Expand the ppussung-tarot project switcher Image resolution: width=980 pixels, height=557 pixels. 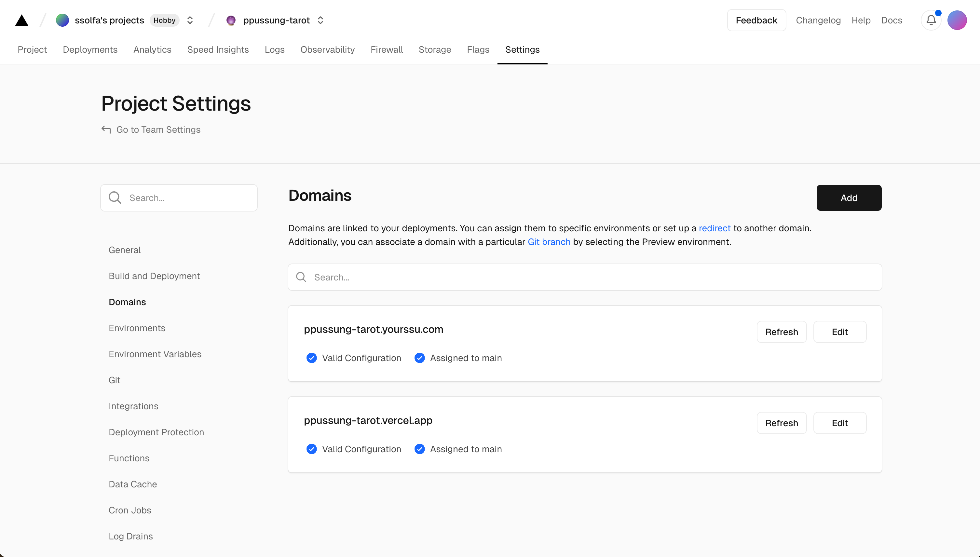[x=320, y=20]
